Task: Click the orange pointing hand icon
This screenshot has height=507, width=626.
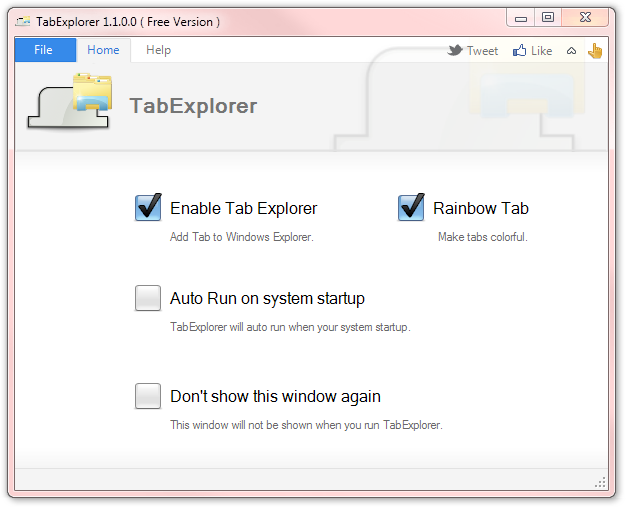Action: (x=595, y=51)
